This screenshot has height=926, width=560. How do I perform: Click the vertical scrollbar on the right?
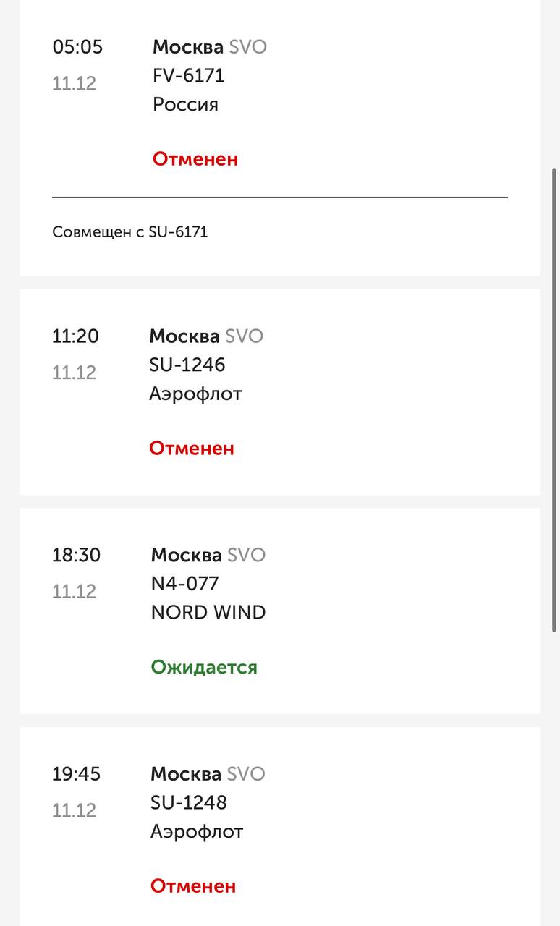point(555,398)
